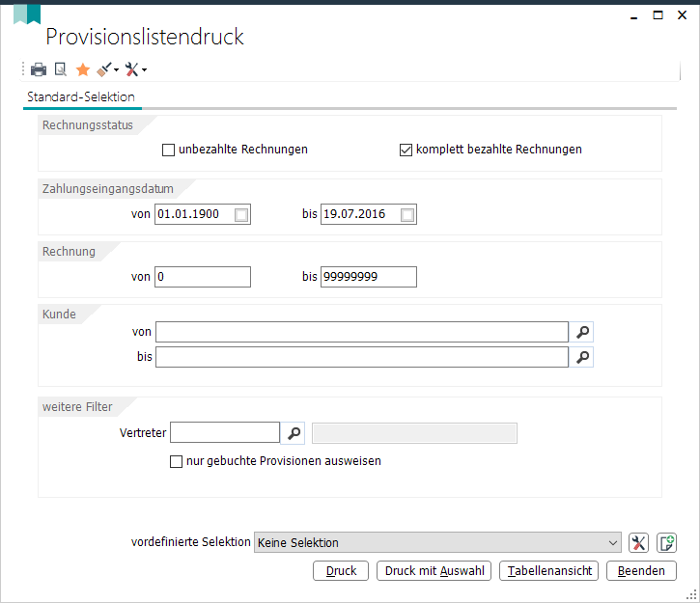Screen dimensions: 700x603
Task: Open the Tabellenansicht button
Action: (548, 571)
